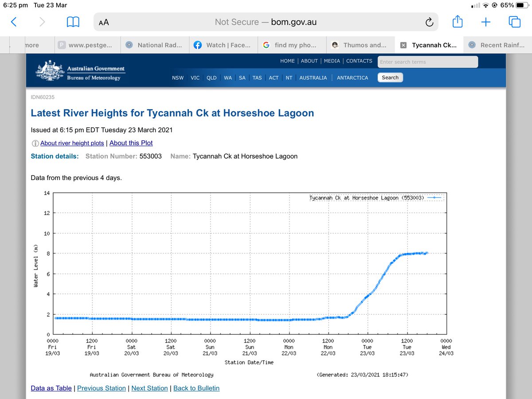
Task: Click the Latest River Heights page heading
Action: (172, 113)
